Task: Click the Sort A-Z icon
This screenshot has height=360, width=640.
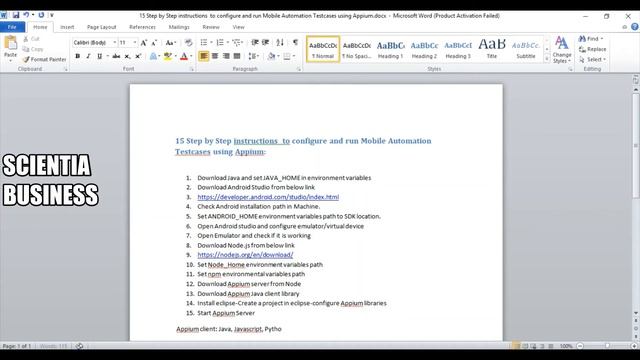Action: (x=280, y=42)
